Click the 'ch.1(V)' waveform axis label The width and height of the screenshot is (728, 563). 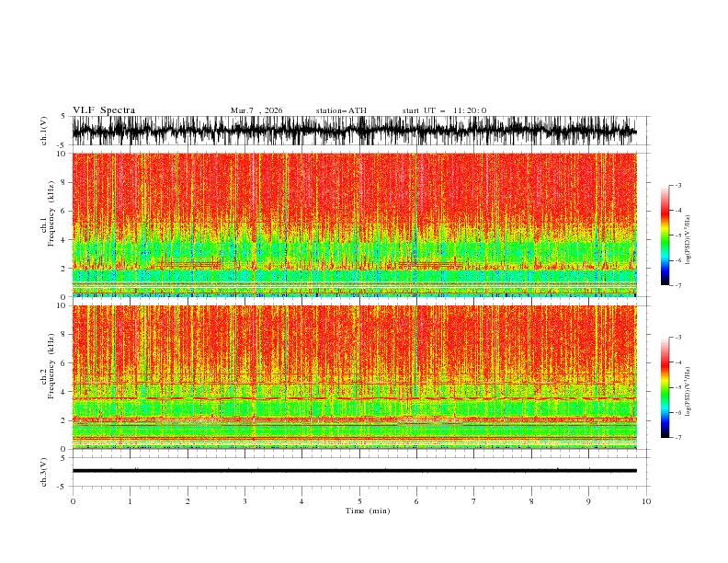coord(44,131)
